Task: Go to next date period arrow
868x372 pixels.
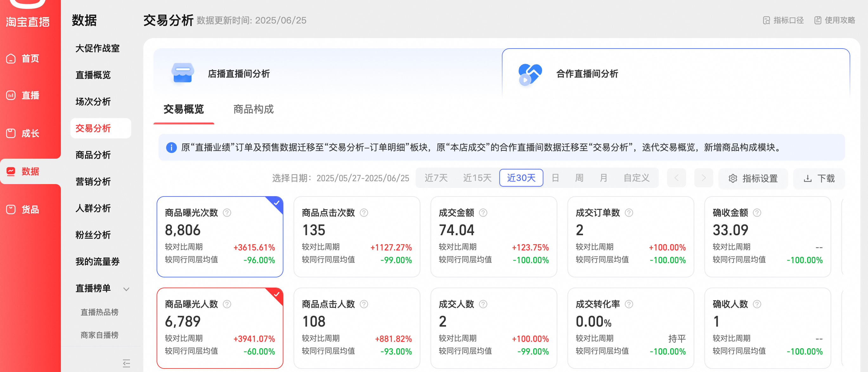Action: click(703, 178)
